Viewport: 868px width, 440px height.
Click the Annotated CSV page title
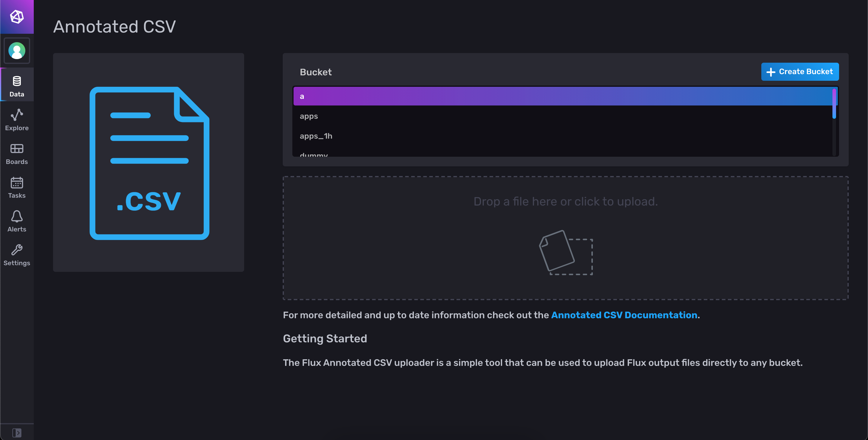[114, 26]
